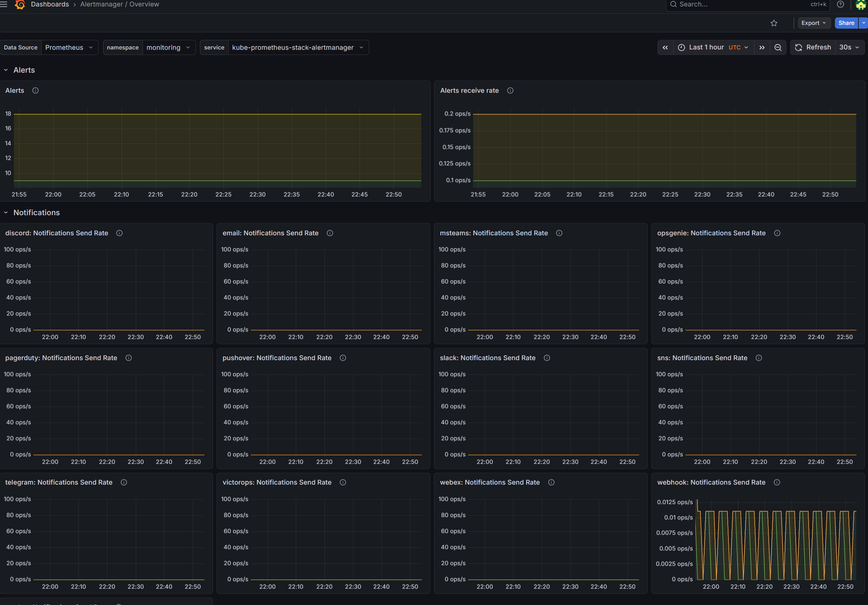
Task: Open sns: Notifications Send Rate title
Action: [702, 358]
